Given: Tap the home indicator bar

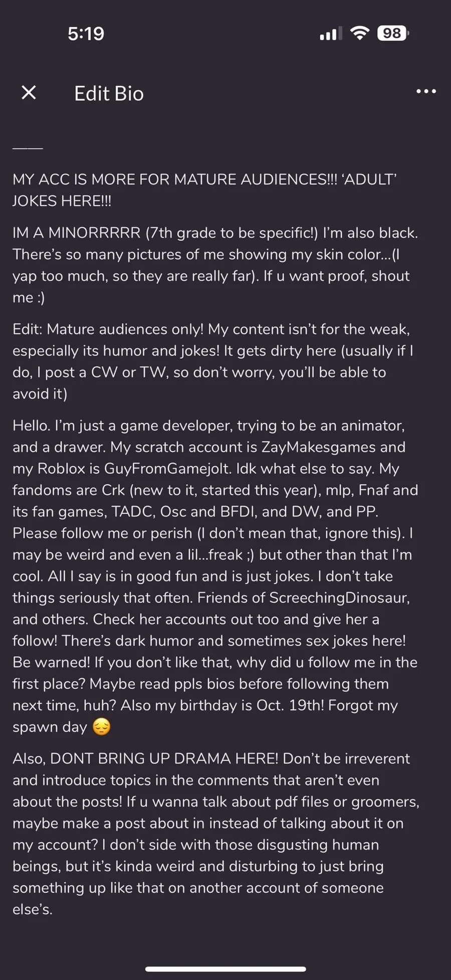Looking at the screenshot, I should click(x=225, y=969).
